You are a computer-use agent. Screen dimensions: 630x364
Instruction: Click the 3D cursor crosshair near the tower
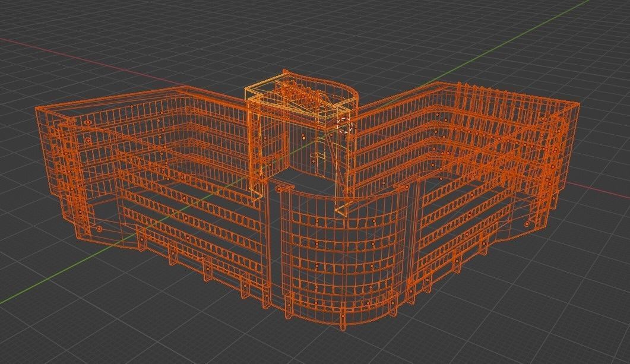pyautogui.click(x=345, y=125)
